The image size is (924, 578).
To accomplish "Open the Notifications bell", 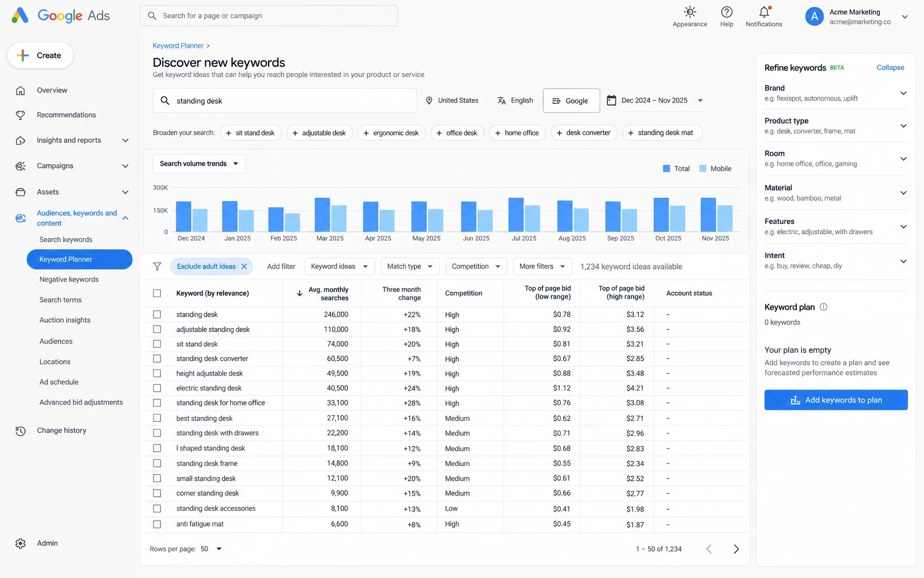I will point(764,12).
